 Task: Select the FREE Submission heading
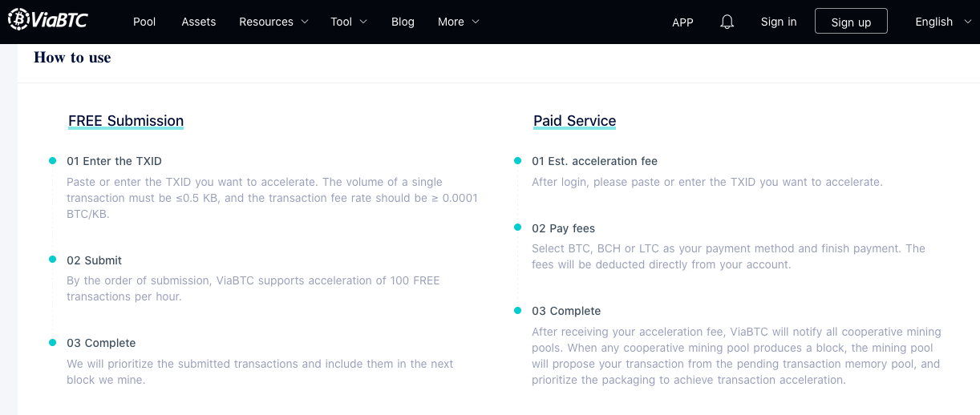(x=126, y=121)
